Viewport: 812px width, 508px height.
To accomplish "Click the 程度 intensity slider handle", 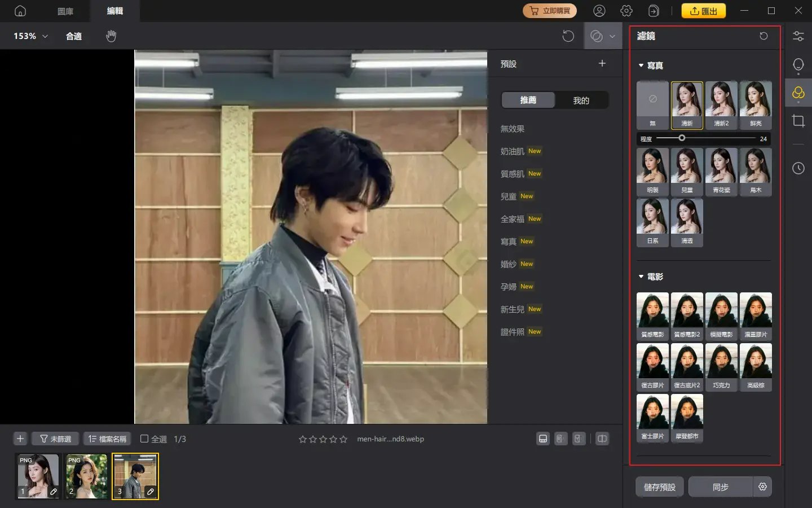I will [x=682, y=138].
